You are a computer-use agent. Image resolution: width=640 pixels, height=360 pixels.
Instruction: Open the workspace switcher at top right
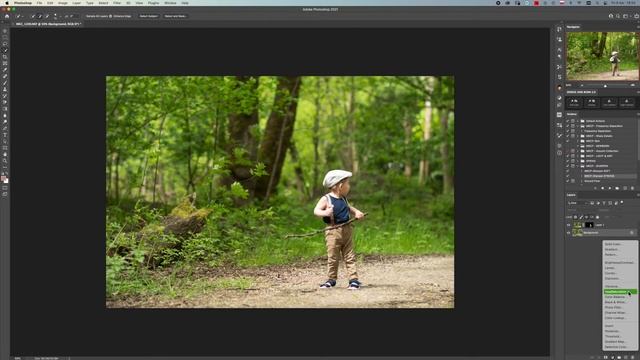(x=626, y=16)
